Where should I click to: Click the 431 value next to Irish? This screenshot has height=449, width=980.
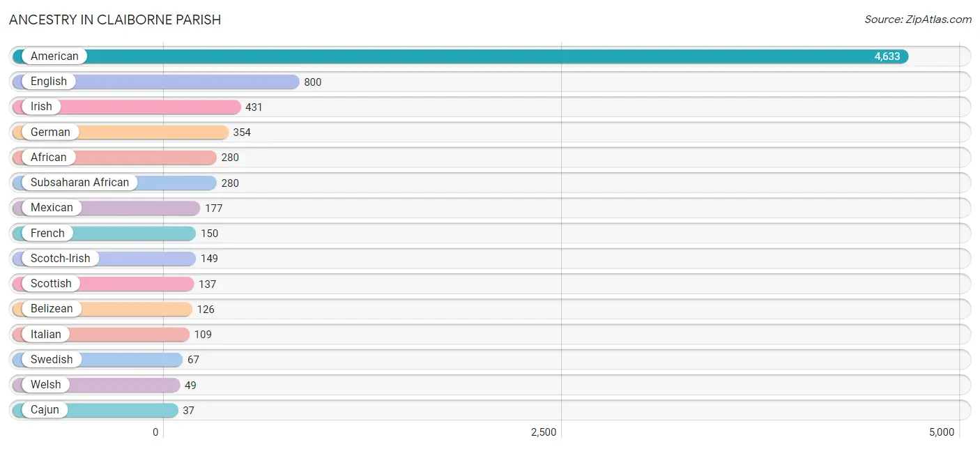tap(254, 107)
